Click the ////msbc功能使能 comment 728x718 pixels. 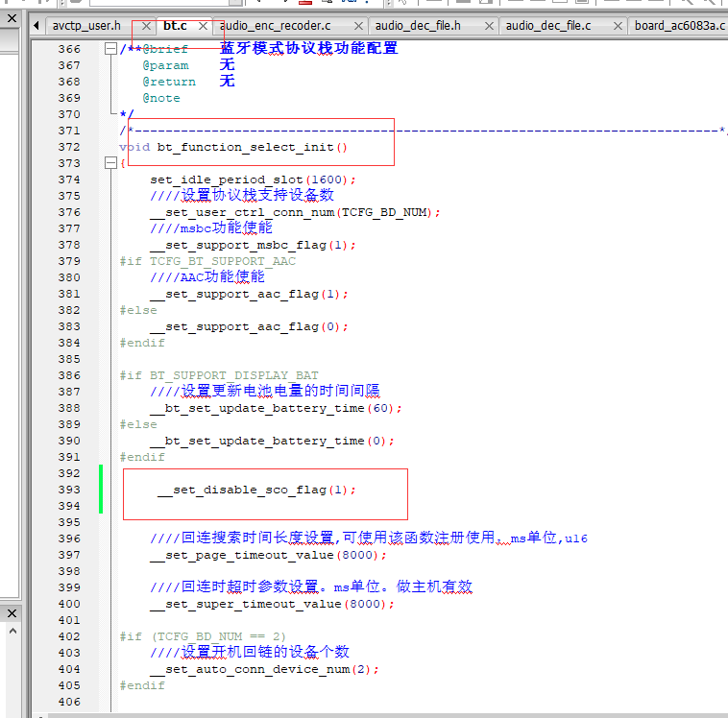[211, 227]
